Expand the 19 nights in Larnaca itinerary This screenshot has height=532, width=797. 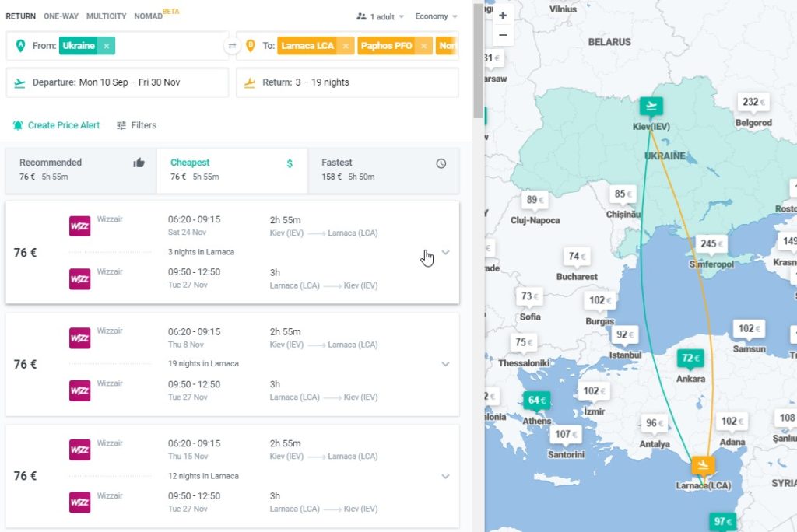click(445, 364)
